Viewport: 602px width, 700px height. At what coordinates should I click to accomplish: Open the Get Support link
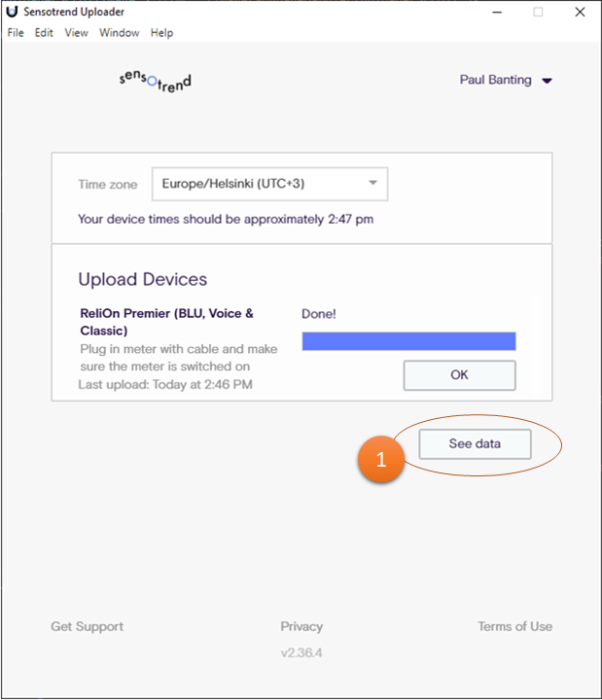click(x=88, y=627)
